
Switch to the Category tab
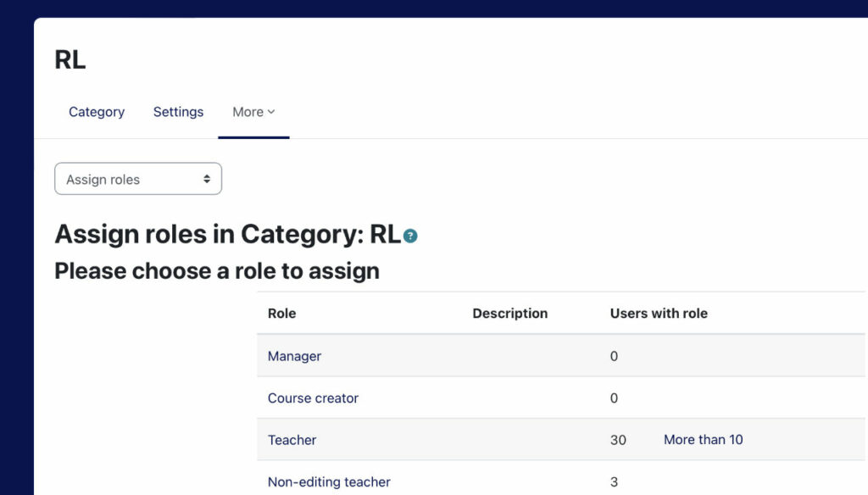coord(96,111)
